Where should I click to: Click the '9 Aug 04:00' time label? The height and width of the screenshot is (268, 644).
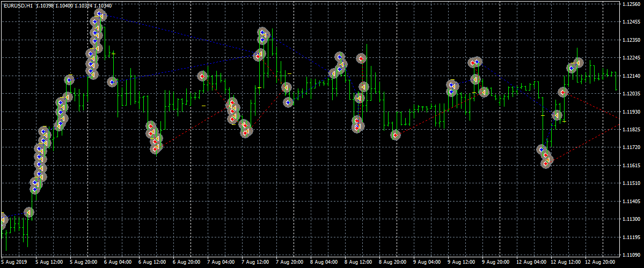(427, 263)
